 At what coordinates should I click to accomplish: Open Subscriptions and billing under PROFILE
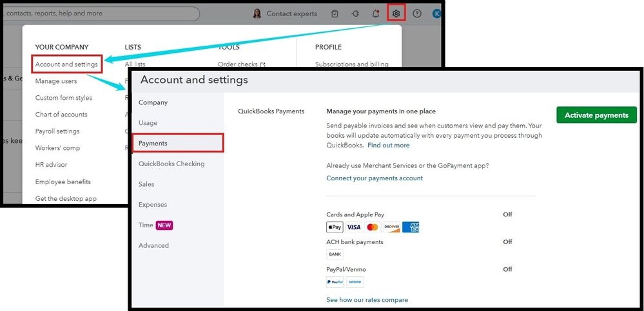351,64
